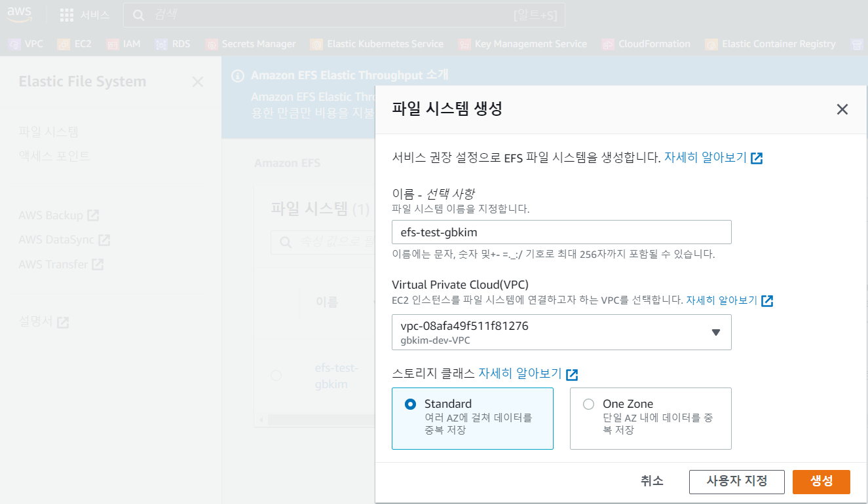
Task: Click the orange 생성 button
Action: pos(821,481)
